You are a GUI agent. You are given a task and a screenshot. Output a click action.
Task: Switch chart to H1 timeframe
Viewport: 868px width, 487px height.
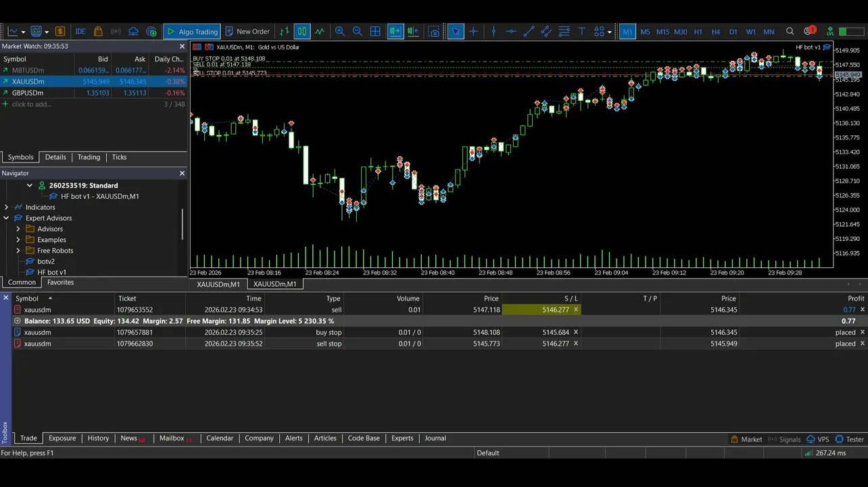point(698,31)
